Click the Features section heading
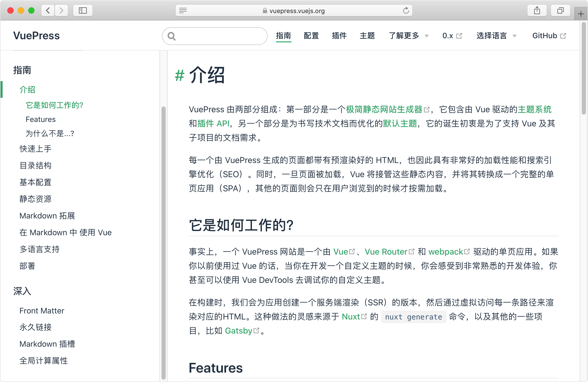 pos(216,368)
